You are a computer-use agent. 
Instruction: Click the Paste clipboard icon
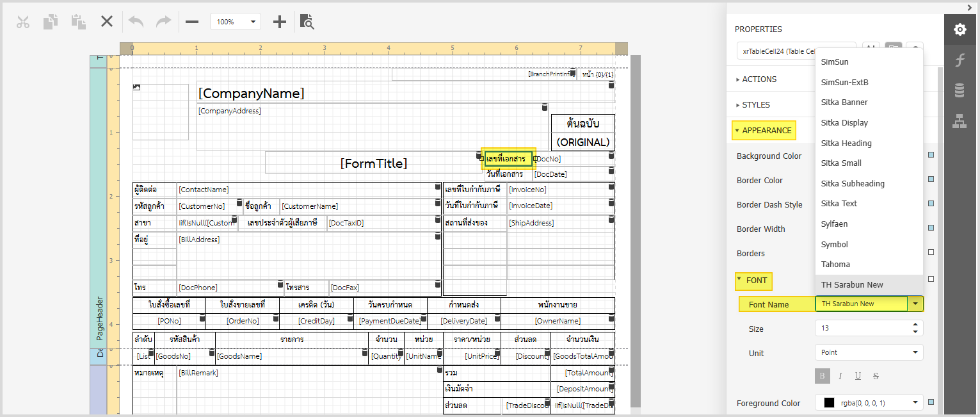(79, 22)
